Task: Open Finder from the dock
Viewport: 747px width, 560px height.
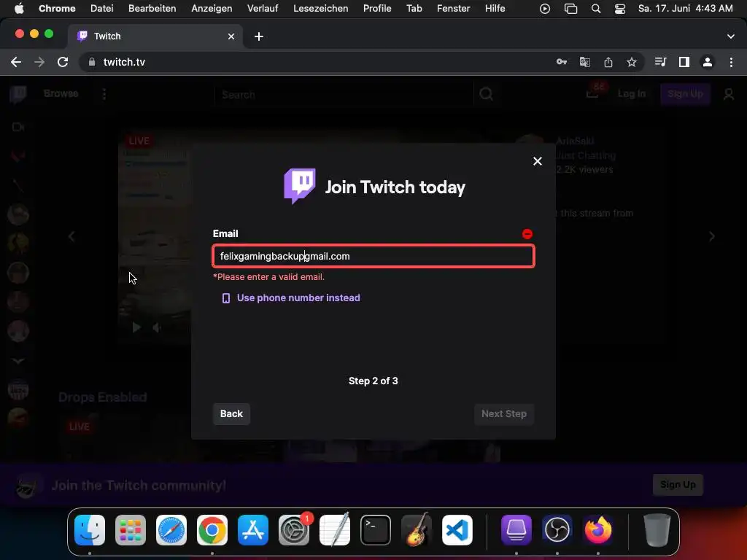Action: tap(90, 530)
